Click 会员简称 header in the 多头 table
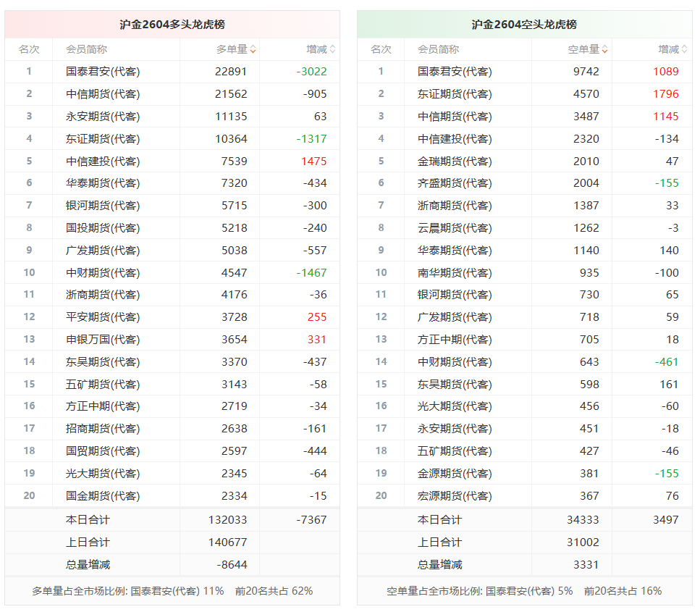 [x=87, y=49]
